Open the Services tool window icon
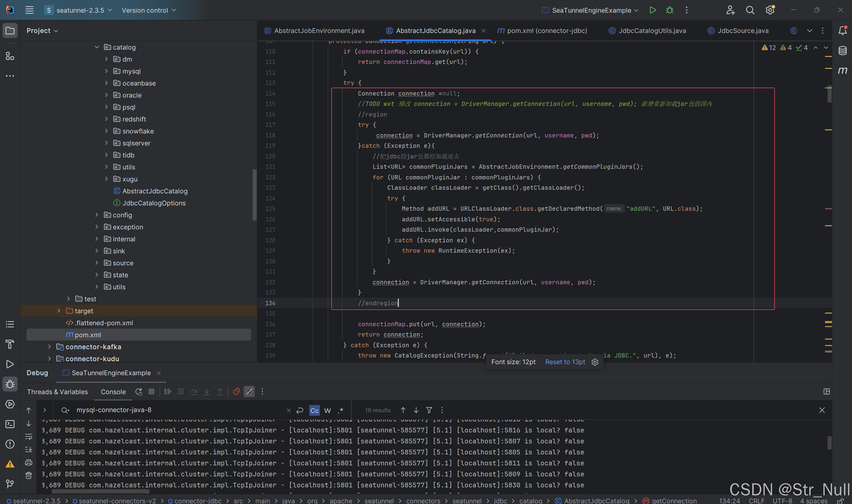The image size is (852, 504). click(10, 404)
